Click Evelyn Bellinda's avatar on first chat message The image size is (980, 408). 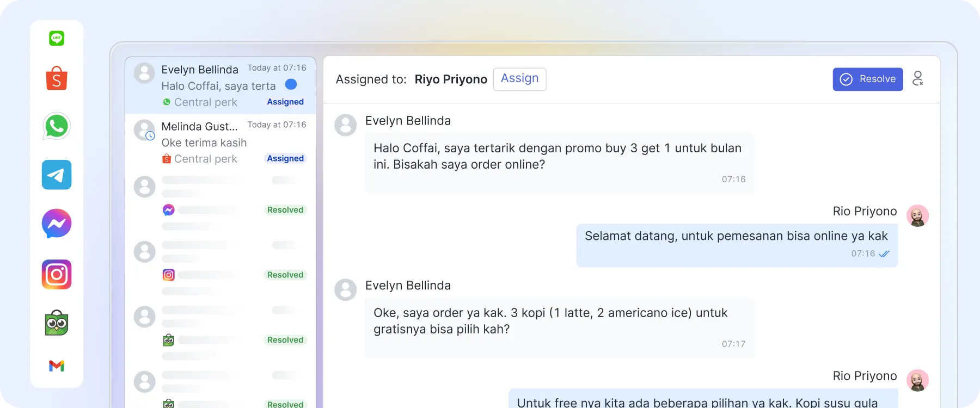[x=346, y=125]
